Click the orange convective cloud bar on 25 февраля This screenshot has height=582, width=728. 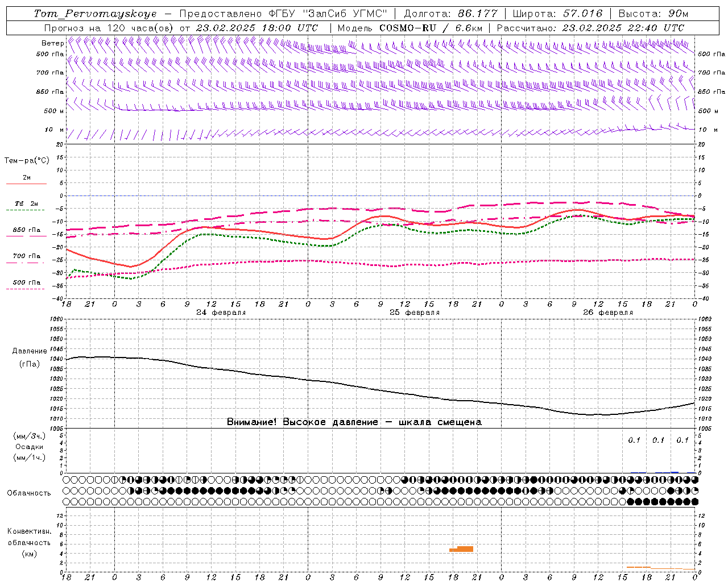coord(461,549)
